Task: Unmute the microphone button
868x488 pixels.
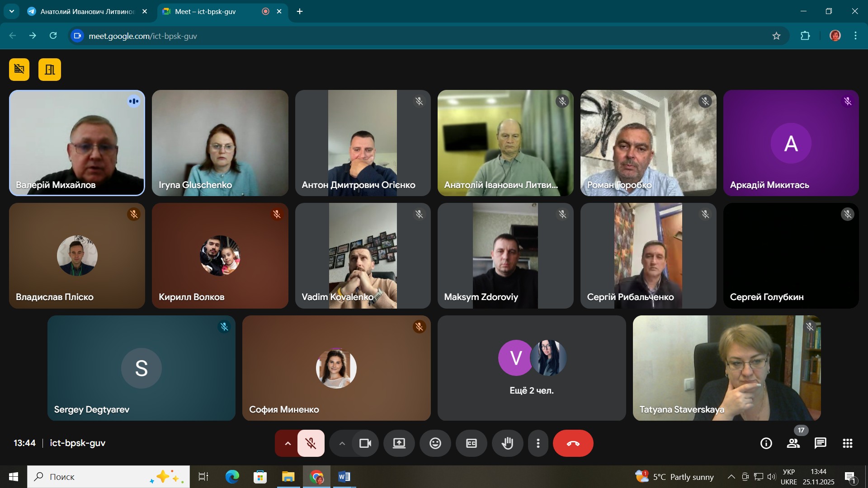Action: (x=311, y=443)
